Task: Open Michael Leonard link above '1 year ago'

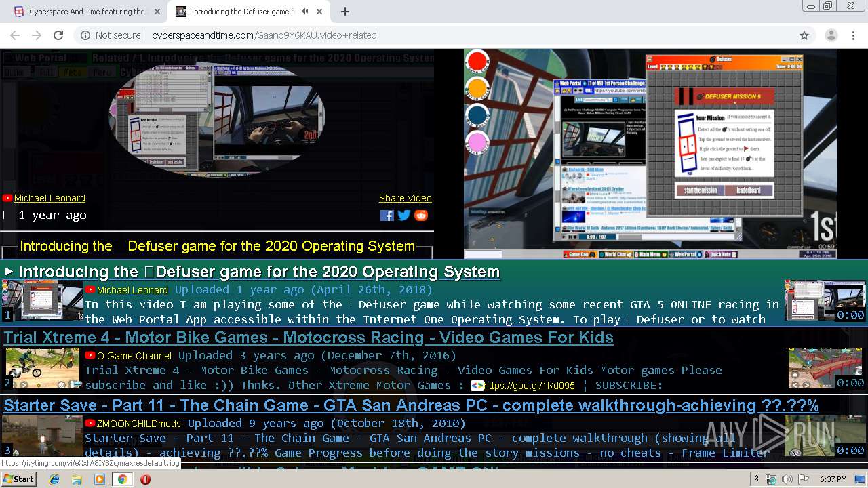Action: tap(50, 198)
